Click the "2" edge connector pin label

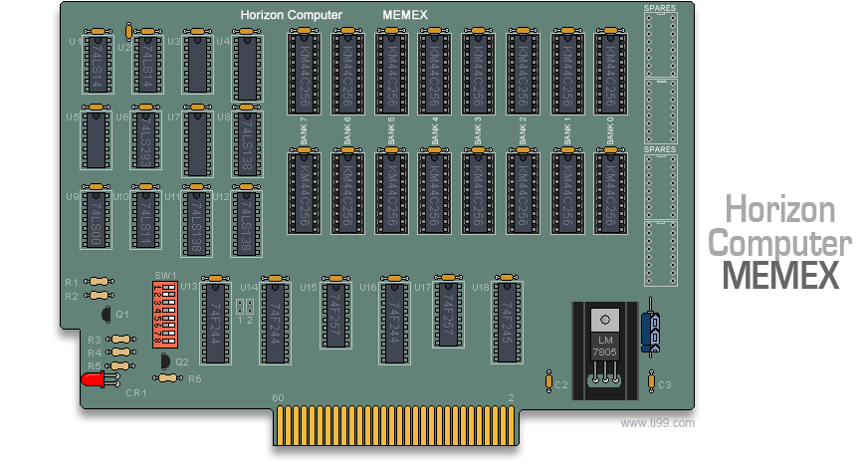tap(511, 397)
